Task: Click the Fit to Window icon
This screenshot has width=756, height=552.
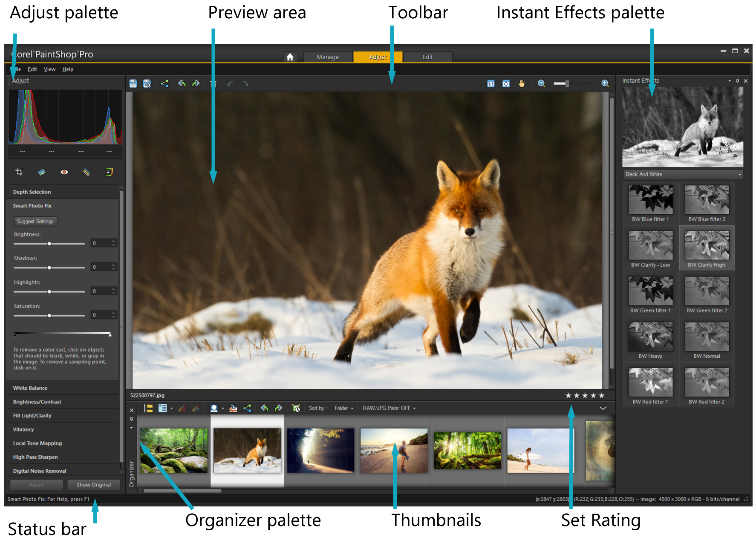Action: [506, 83]
